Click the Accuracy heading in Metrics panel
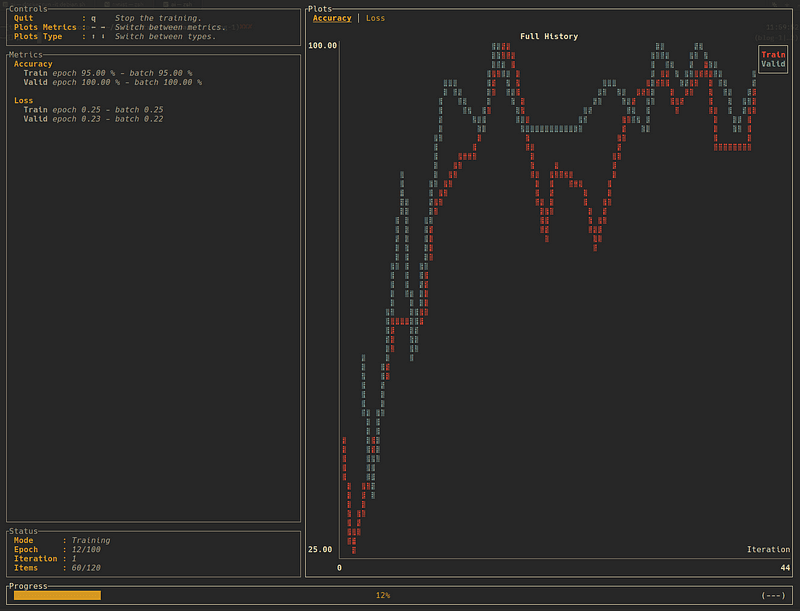This screenshot has height=611, width=800. click(33, 64)
